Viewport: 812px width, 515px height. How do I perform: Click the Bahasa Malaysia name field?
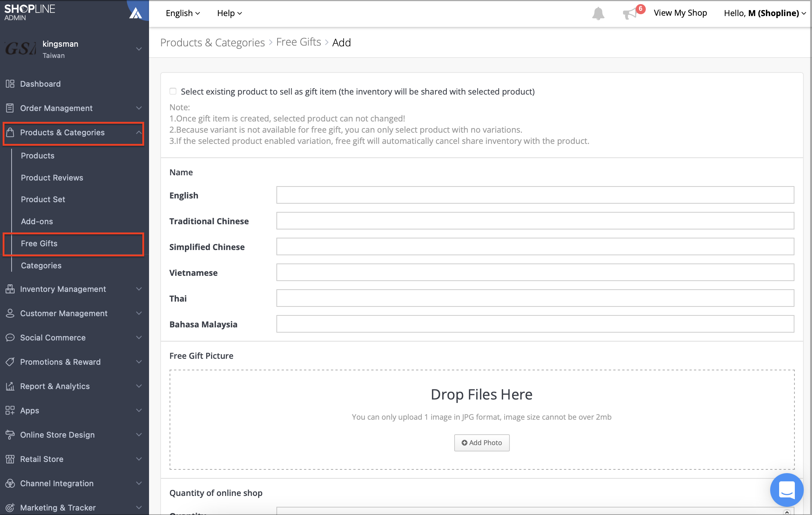coord(535,324)
